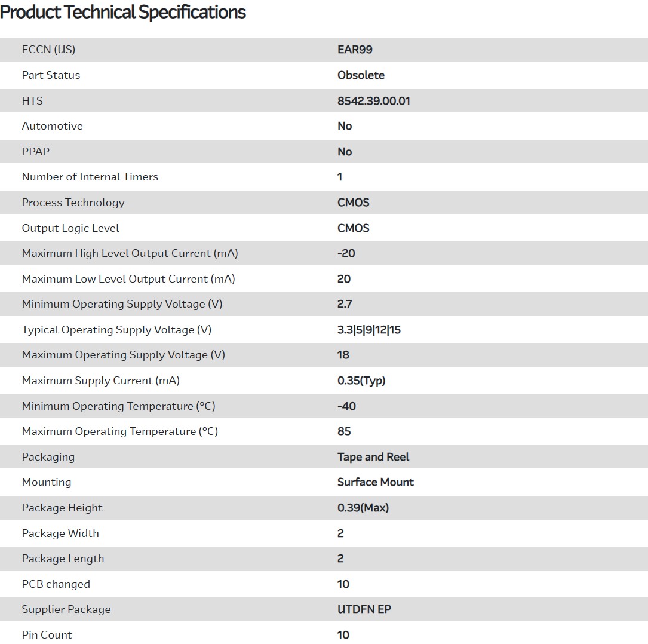Viewport: 648px width, 644px height.
Task: Click the EAR99 value
Action: tap(355, 50)
